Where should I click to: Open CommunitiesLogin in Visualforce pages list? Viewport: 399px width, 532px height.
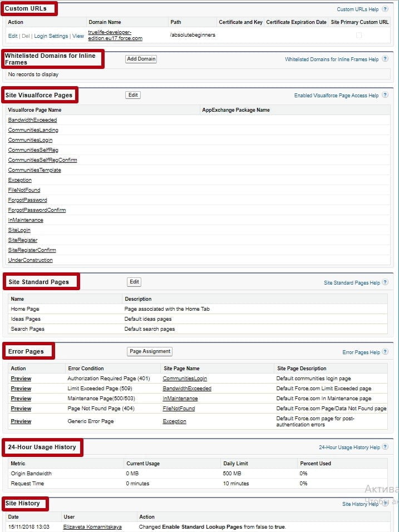[30, 140]
